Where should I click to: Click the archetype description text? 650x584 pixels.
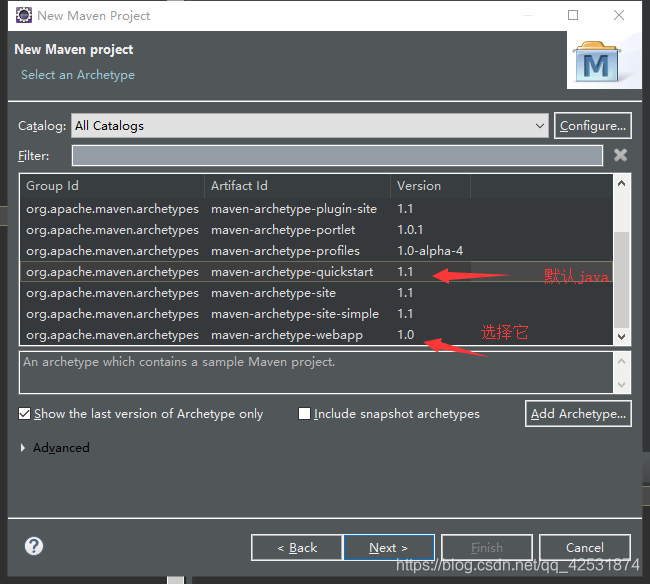(x=179, y=362)
